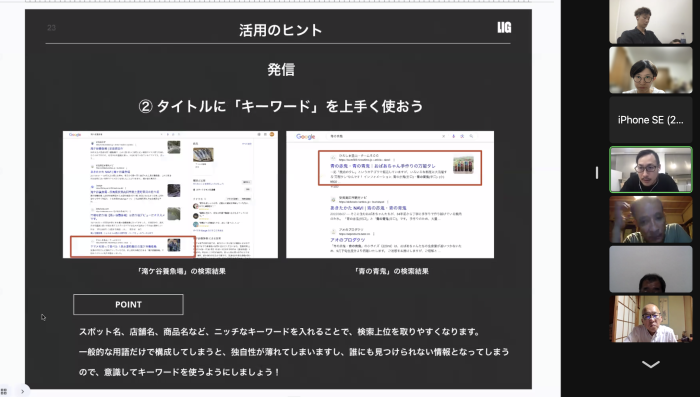Viewport: 700px width, 397px height.
Task: Click the POINT label box
Action: [x=128, y=305]
